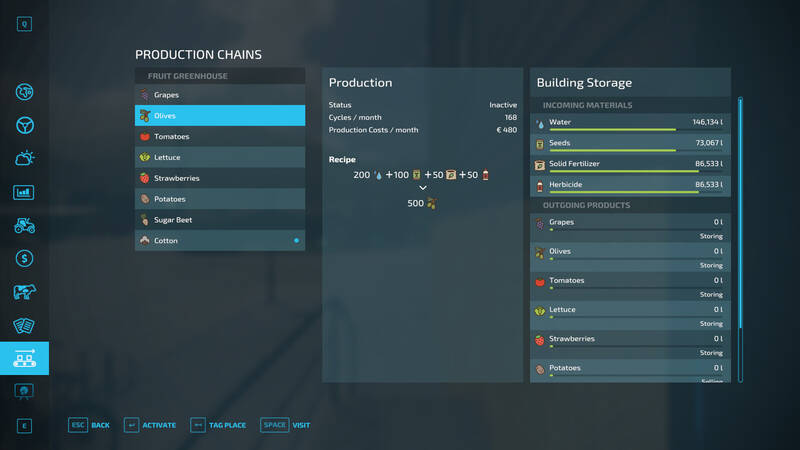The width and height of the screenshot is (800, 450).
Task: Open the weather forecast sidebar icon
Action: point(24,159)
